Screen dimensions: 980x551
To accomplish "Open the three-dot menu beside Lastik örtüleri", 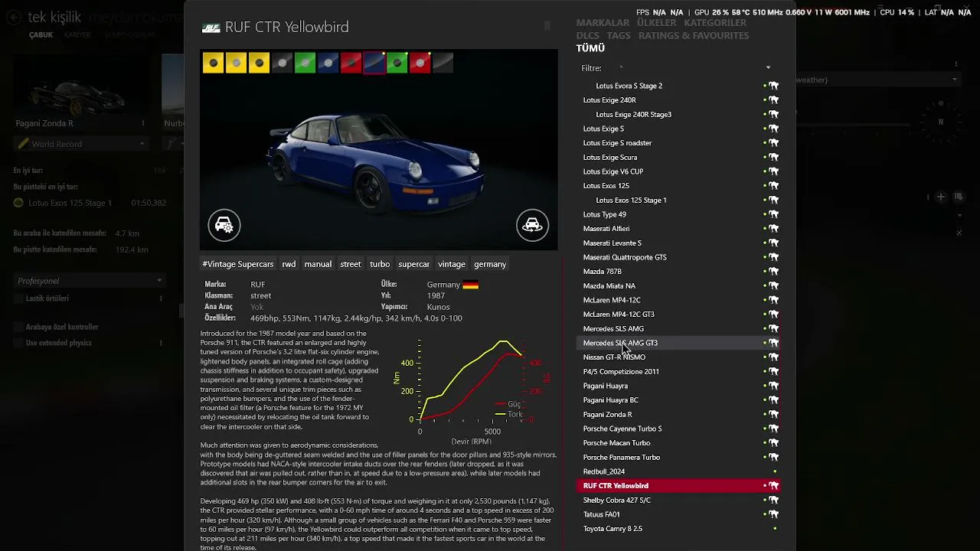I will (x=161, y=298).
